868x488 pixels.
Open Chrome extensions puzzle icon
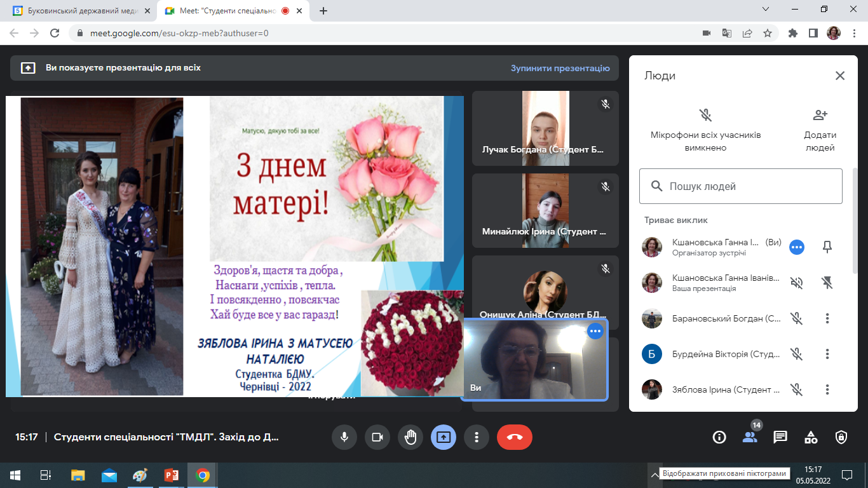click(792, 33)
